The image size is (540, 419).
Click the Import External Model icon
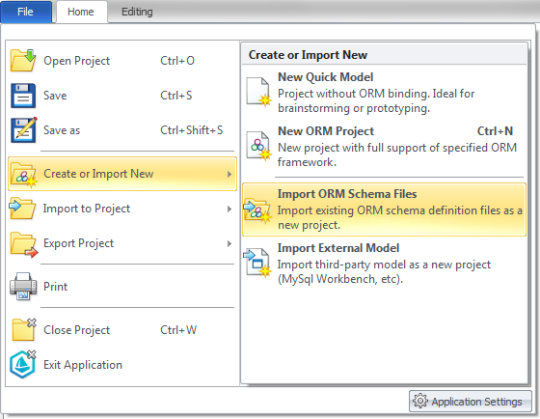coord(257,263)
